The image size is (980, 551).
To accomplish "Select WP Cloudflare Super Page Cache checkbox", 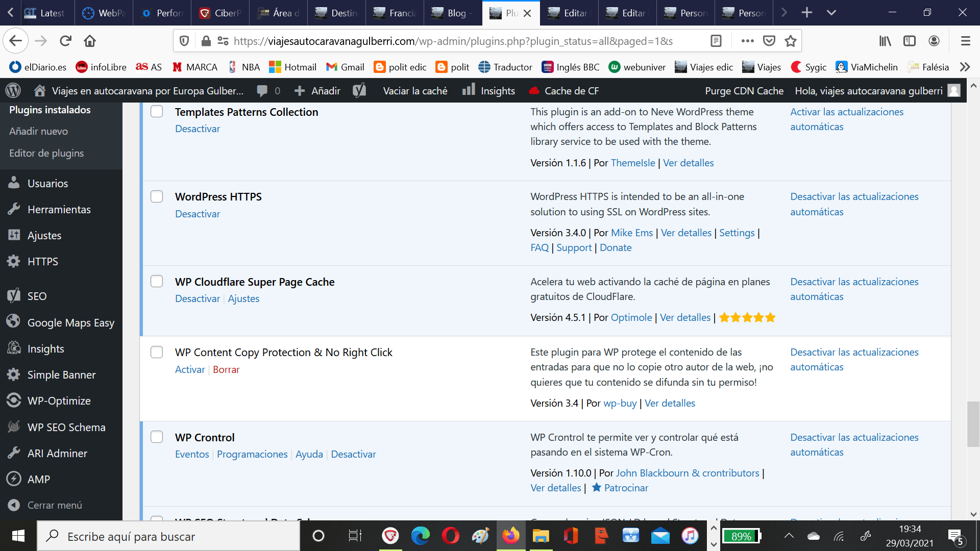I will (157, 281).
